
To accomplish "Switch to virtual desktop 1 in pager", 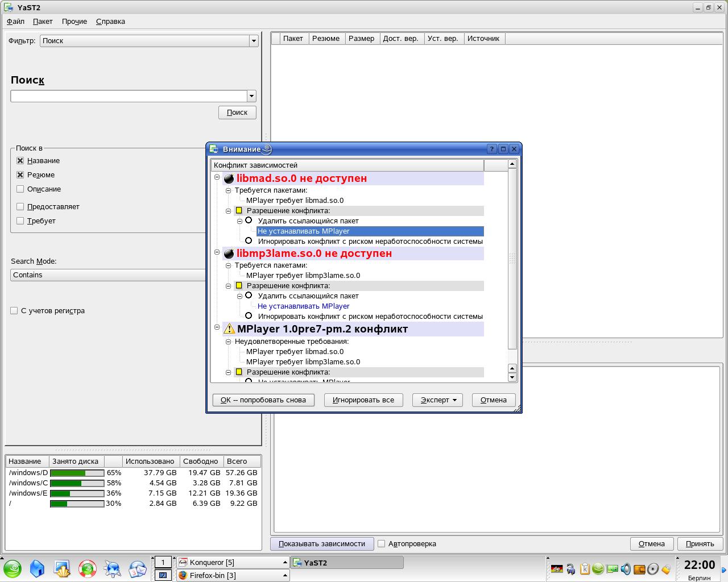I will point(163,563).
